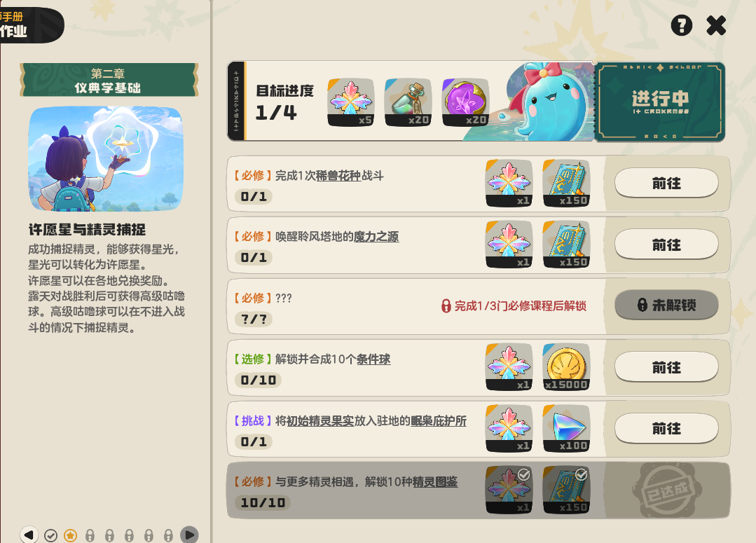Screen dimensions: 756x543
Task: Click the purple crystal orb x20 reward
Action: pos(465,102)
